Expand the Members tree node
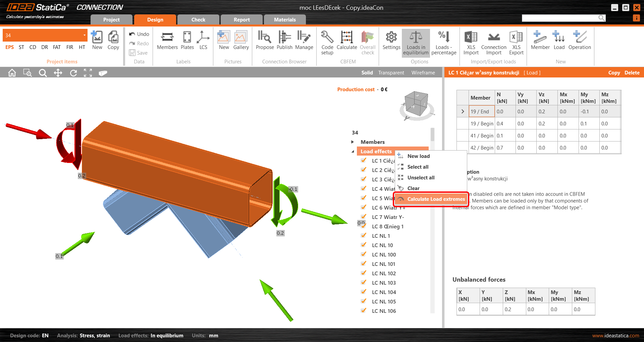 (x=353, y=142)
